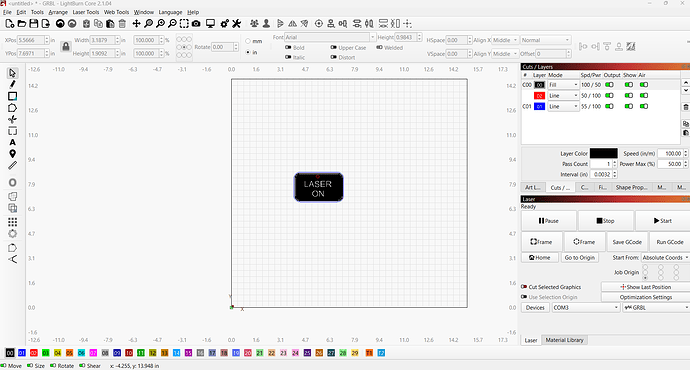Toggle Air for the C01 blue layer
The width and height of the screenshot is (690, 370).
tap(644, 106)
